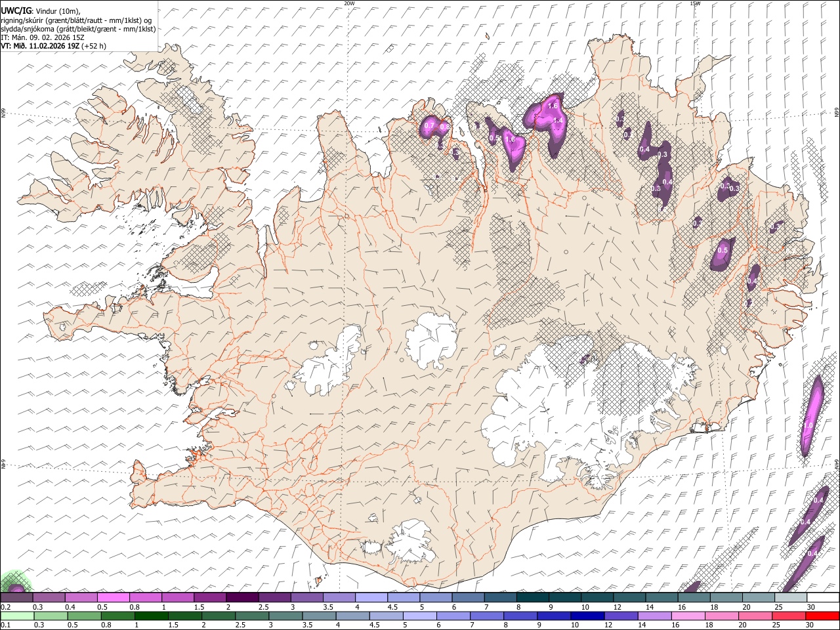Click the '0.7' snowfall value on the map
Screen dimensions: 840x630
coord(429,125)
